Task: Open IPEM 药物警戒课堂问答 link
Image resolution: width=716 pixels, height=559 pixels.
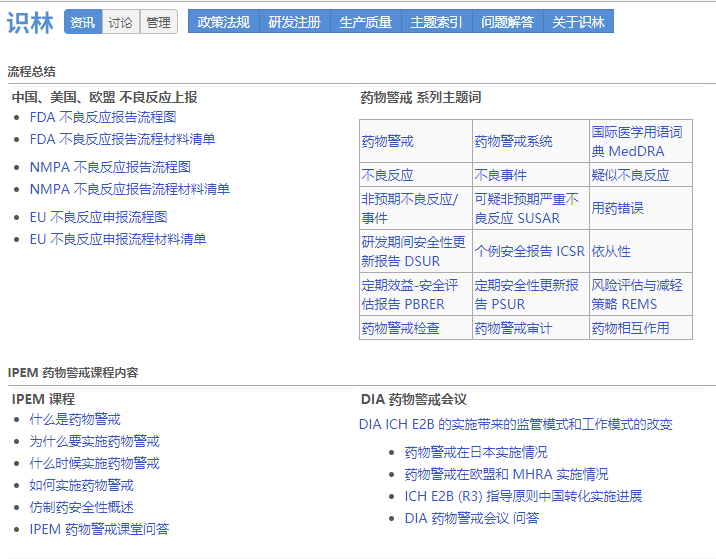Action: (100, 529)
